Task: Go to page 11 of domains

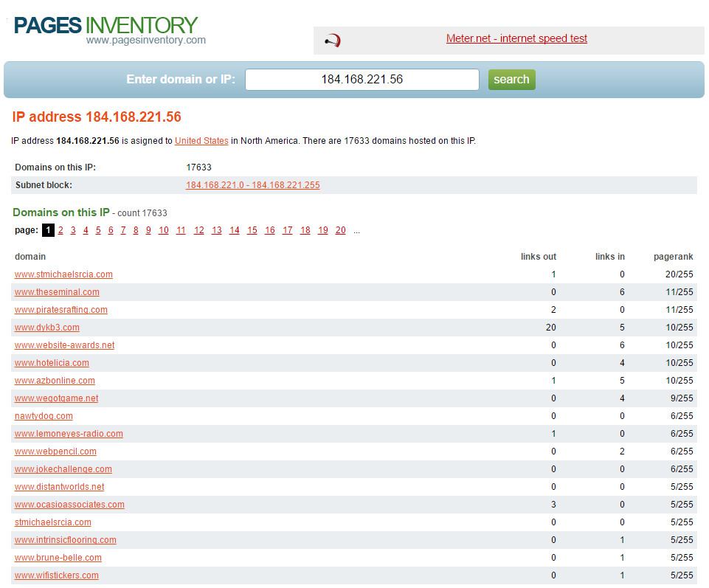Action: [x=181, y=230]
